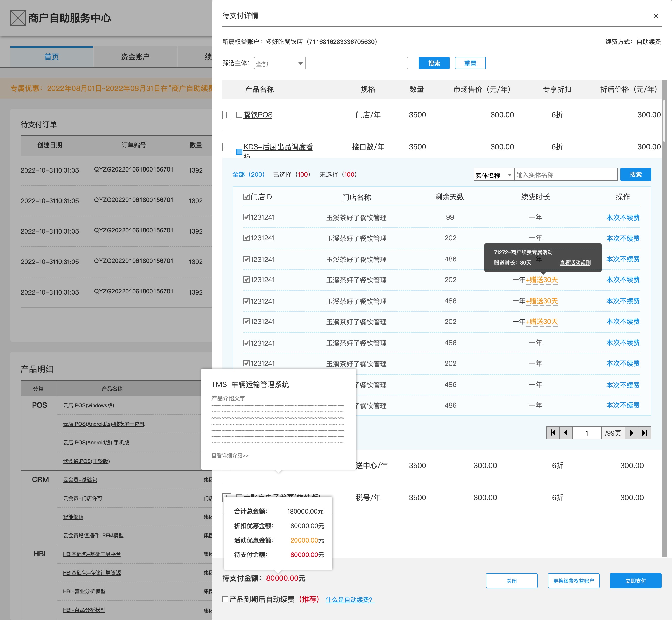
Task: Toggle the 门店ID select-all checkbox
Action: 246,197
